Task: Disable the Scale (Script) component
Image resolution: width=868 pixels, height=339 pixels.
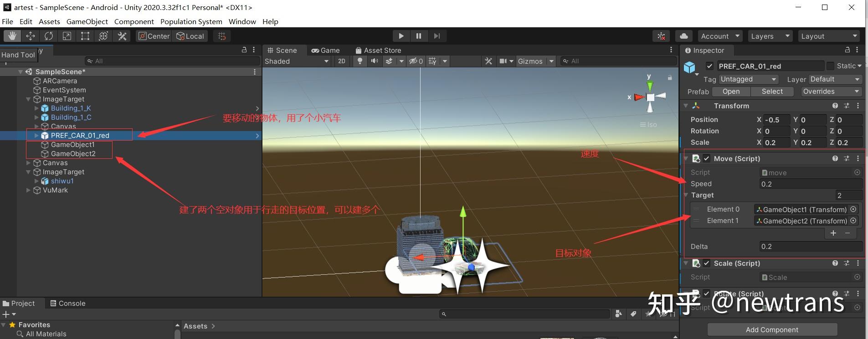Action: [707, 263]
